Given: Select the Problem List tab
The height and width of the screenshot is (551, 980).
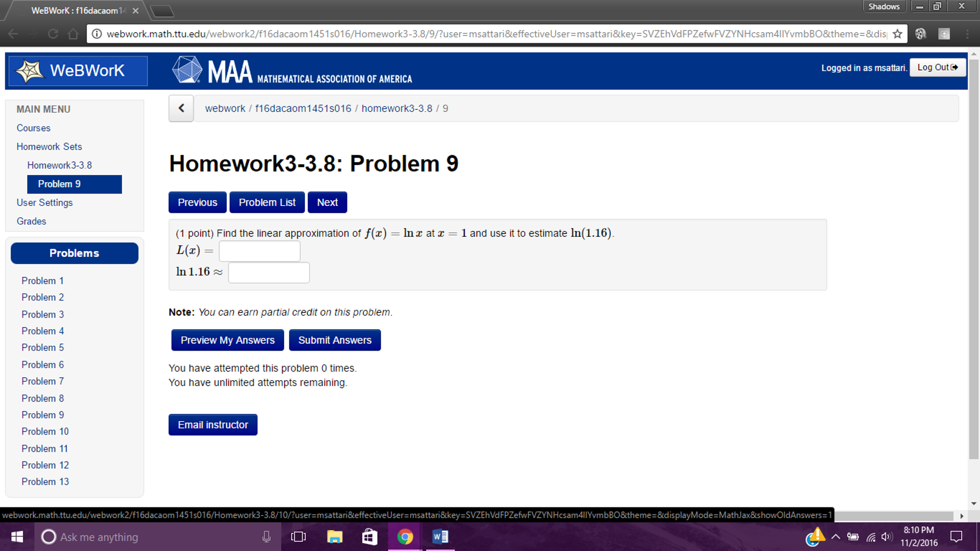Looking at the screenshot, I should (x=266, y=201).
